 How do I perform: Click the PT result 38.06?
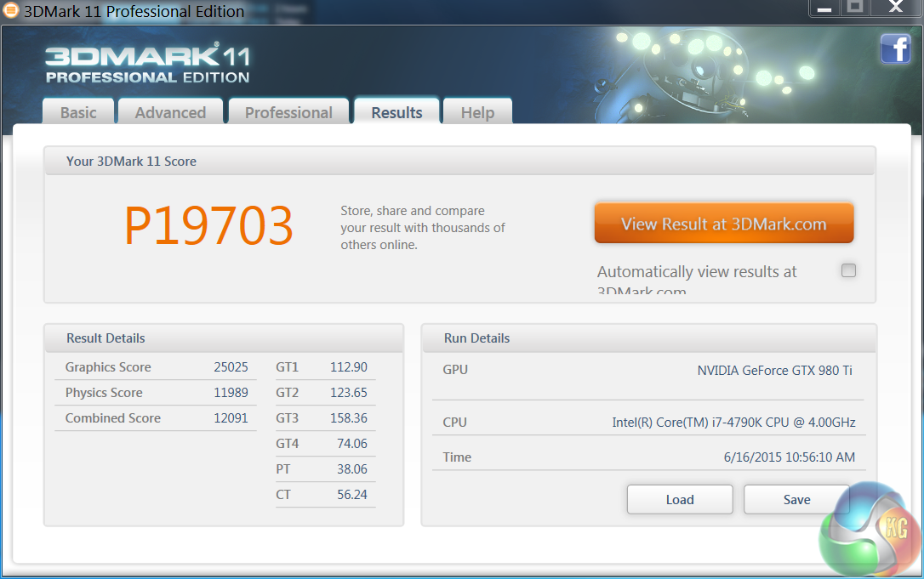coord(351,468)
